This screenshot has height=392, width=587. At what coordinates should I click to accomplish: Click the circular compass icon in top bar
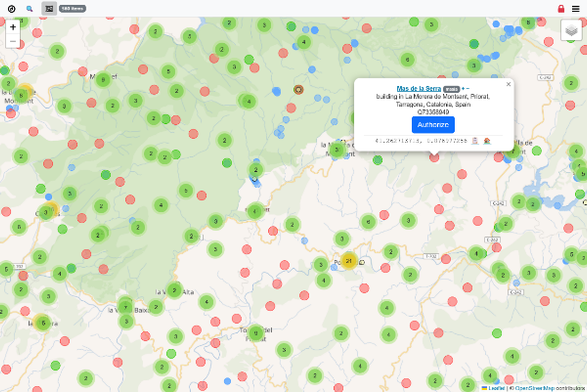12,9
